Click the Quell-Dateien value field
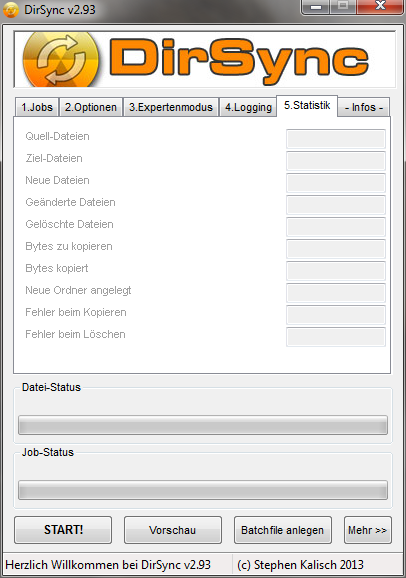 click(336, 139)
